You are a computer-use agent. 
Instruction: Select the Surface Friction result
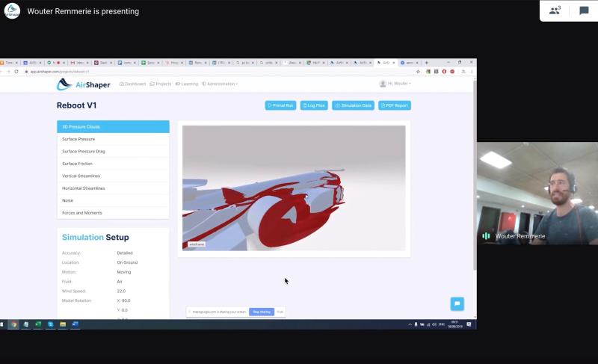(x=114, y=164)
